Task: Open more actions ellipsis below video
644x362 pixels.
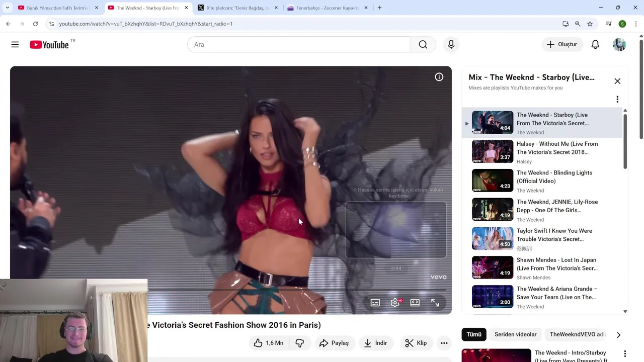Action: pyautogui.click(x=444, y=343)
